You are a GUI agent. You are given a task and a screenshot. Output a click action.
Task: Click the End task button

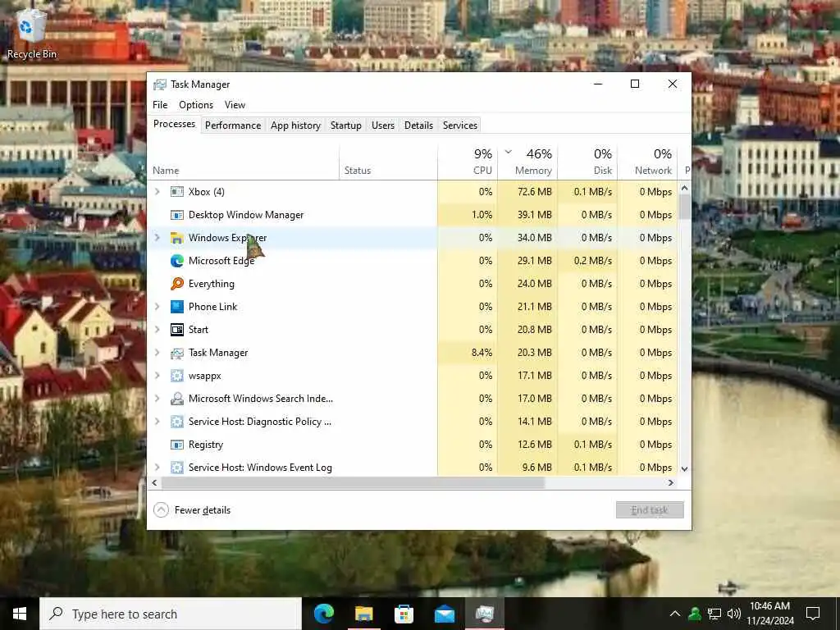coord(650,510)
